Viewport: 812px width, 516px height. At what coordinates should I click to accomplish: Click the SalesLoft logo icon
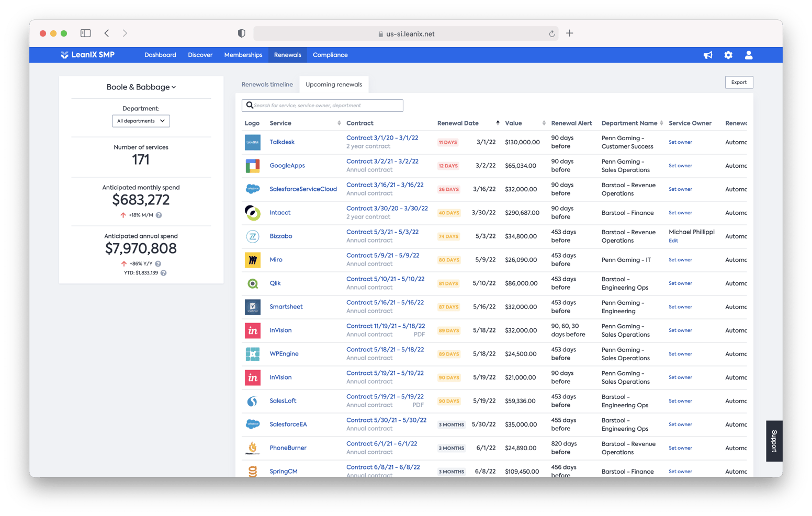coord(253,400)
